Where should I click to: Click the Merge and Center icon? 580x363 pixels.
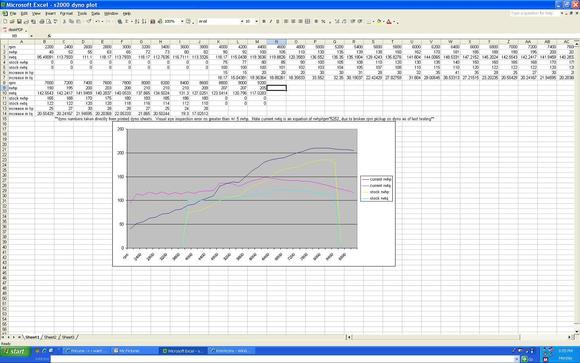point(307,21)
